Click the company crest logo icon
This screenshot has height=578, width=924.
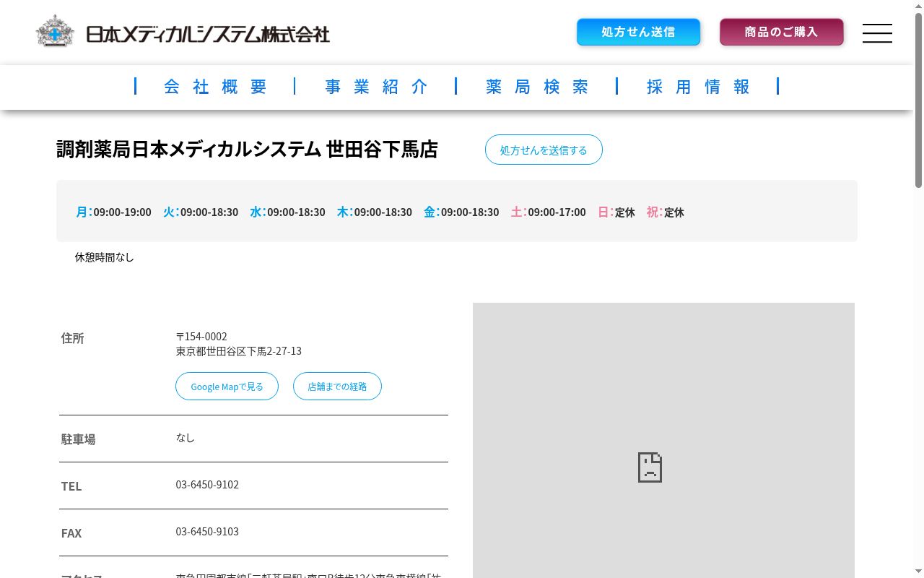(x=55, y=31)
